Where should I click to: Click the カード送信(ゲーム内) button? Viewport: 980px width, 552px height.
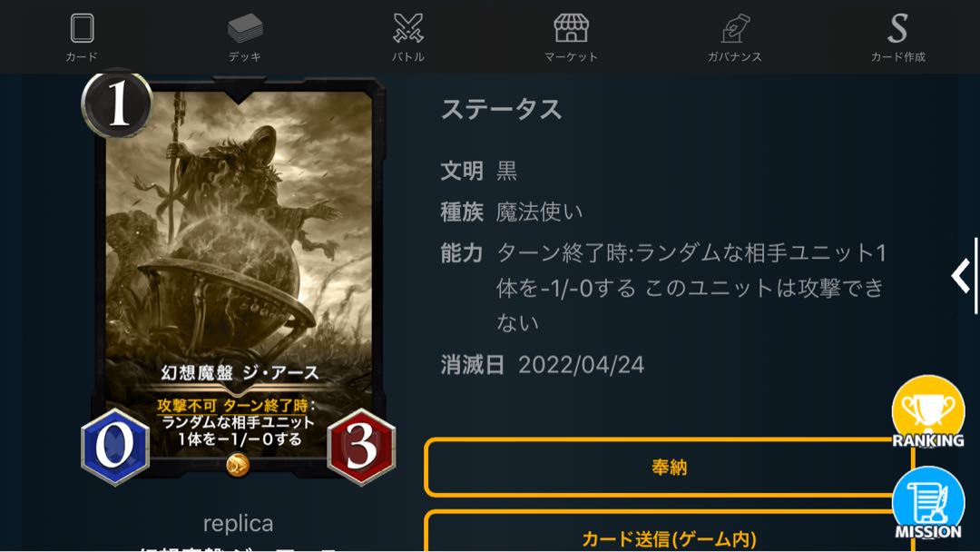click(669, 531)
